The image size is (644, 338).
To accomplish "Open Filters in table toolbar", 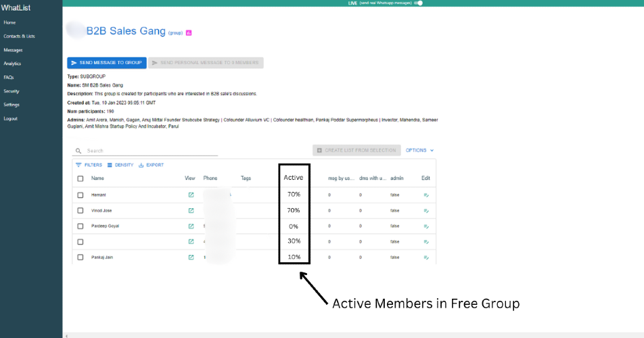I will click(89, 165).
